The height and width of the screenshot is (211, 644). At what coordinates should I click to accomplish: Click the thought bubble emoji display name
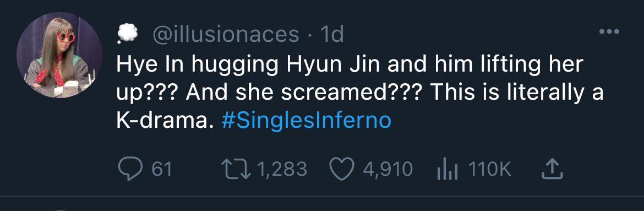point(127,34)
